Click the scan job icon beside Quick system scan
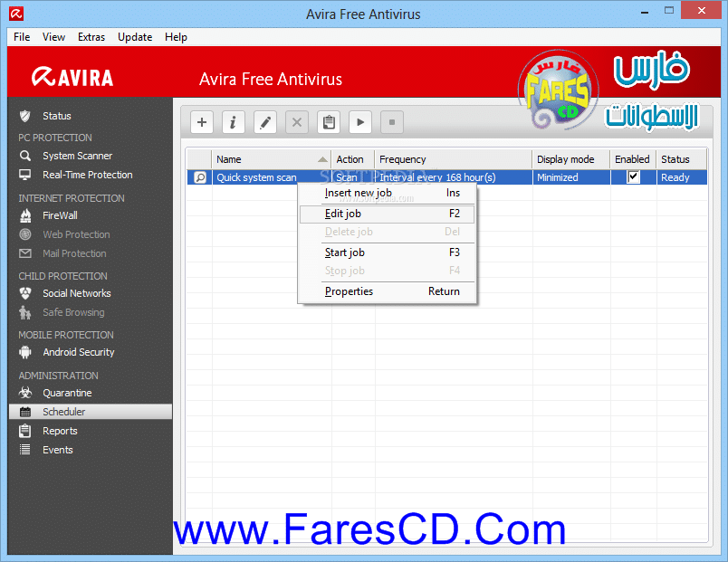Screen dimensions: 728x562 pos(200,177)
